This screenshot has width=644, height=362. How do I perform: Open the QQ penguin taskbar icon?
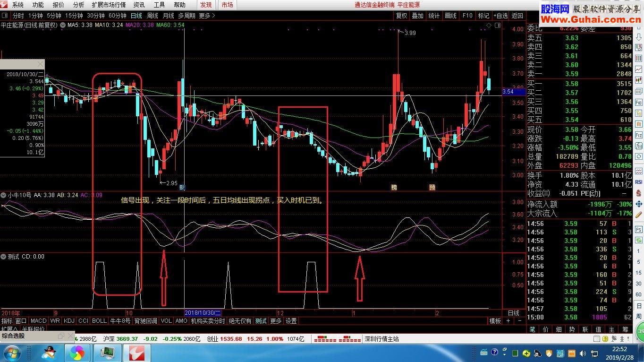coord(49,353)
